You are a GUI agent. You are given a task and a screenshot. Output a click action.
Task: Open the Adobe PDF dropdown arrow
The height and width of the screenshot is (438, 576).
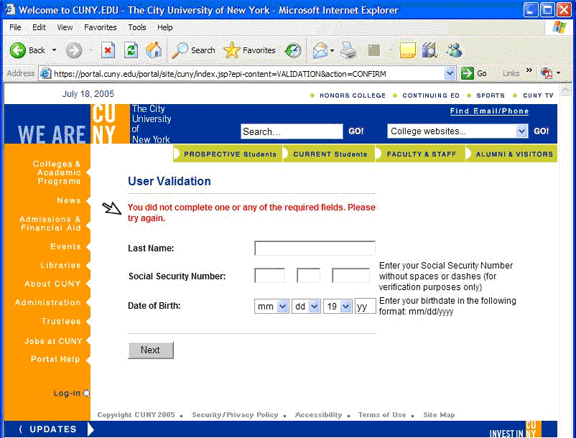(x=558, y=73)
